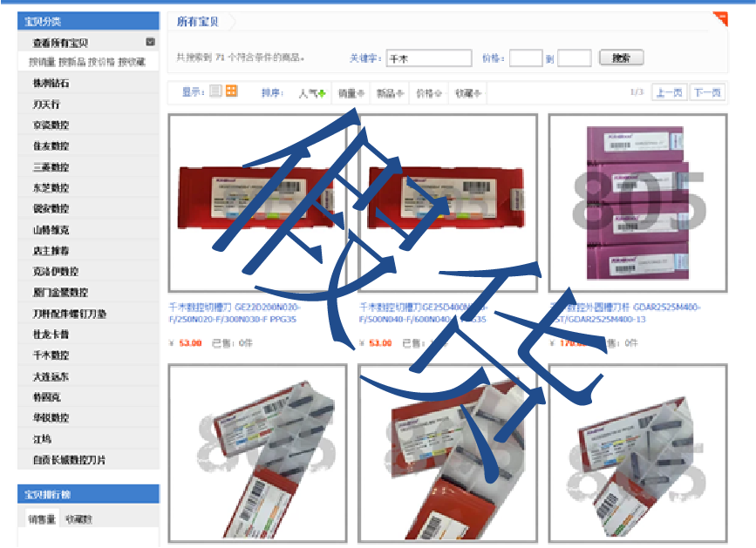Open the 克洛伊数控 category
756x548 pixels.
click(x=56, y=271)
